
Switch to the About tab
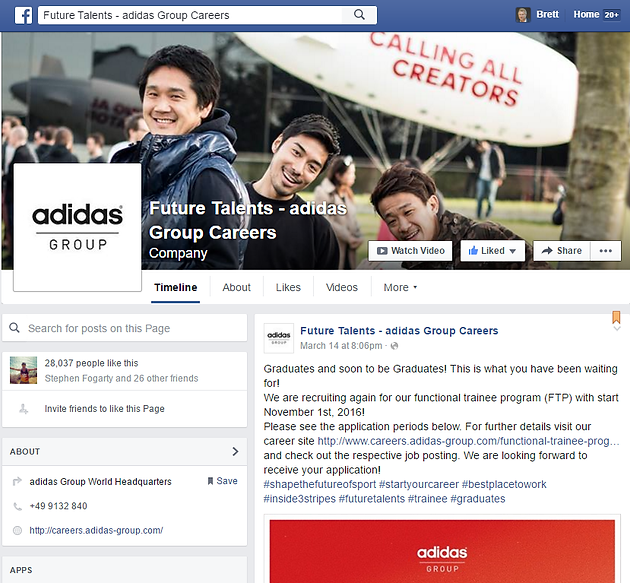pyautogui.click(x=236, y=287)
